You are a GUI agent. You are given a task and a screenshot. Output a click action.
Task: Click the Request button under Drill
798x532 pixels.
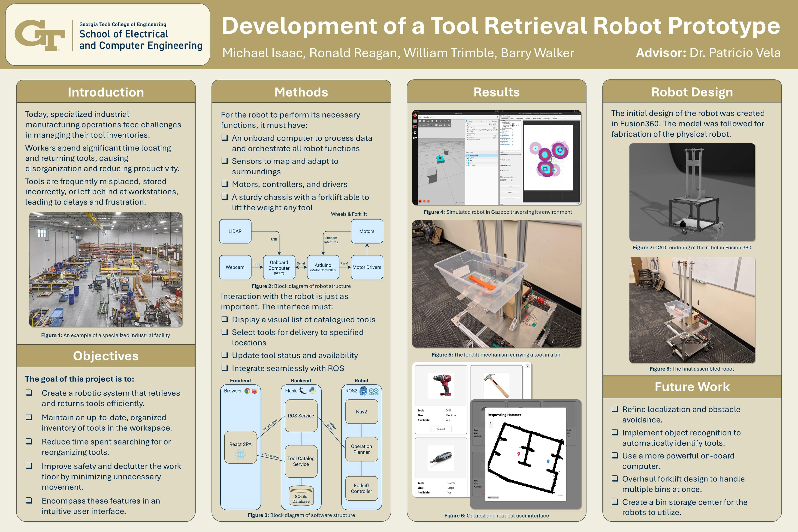click(441, 429)
